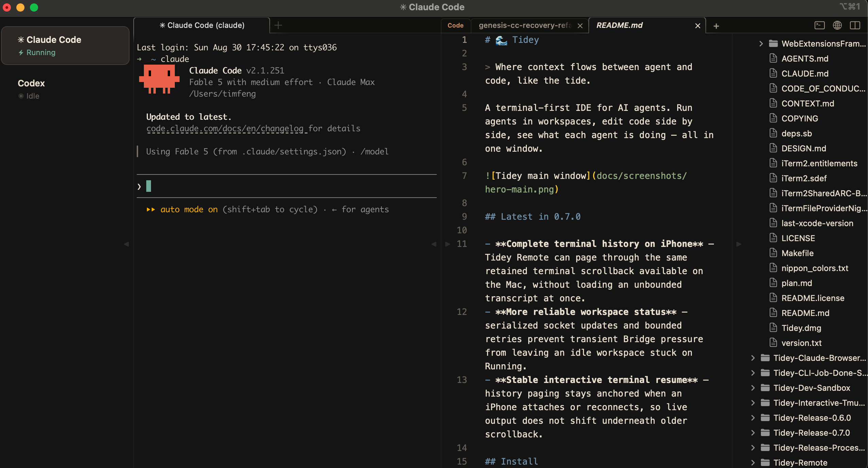Toggle the split pane layout icon
Screen dimensions: 868x468
[x=855, y=26]
